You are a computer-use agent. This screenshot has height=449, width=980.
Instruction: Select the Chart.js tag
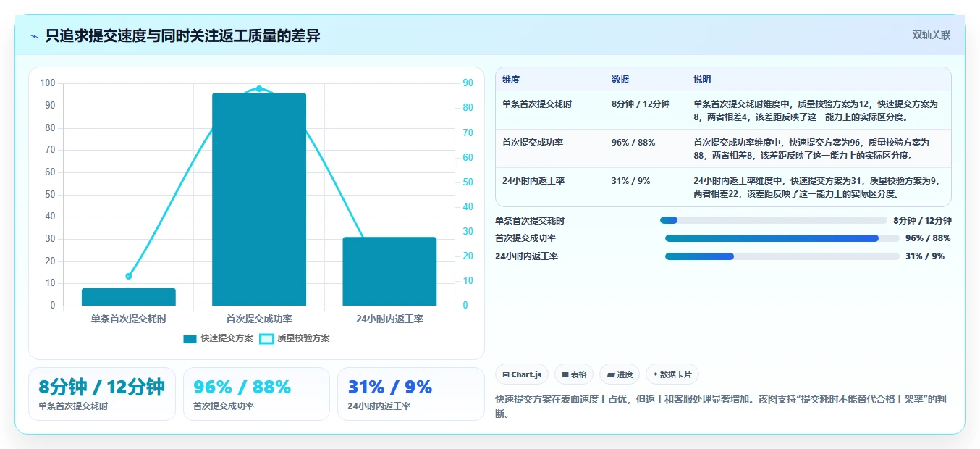522,374
